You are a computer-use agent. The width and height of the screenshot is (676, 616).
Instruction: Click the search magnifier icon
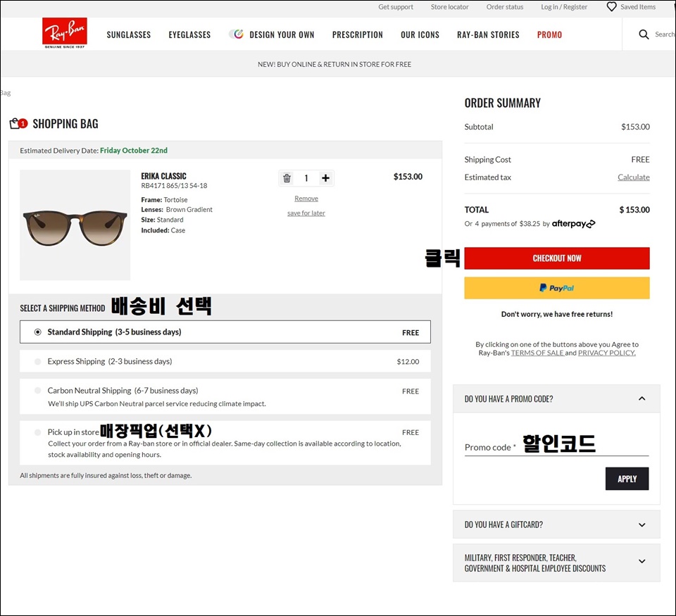[x=644, y=34]
